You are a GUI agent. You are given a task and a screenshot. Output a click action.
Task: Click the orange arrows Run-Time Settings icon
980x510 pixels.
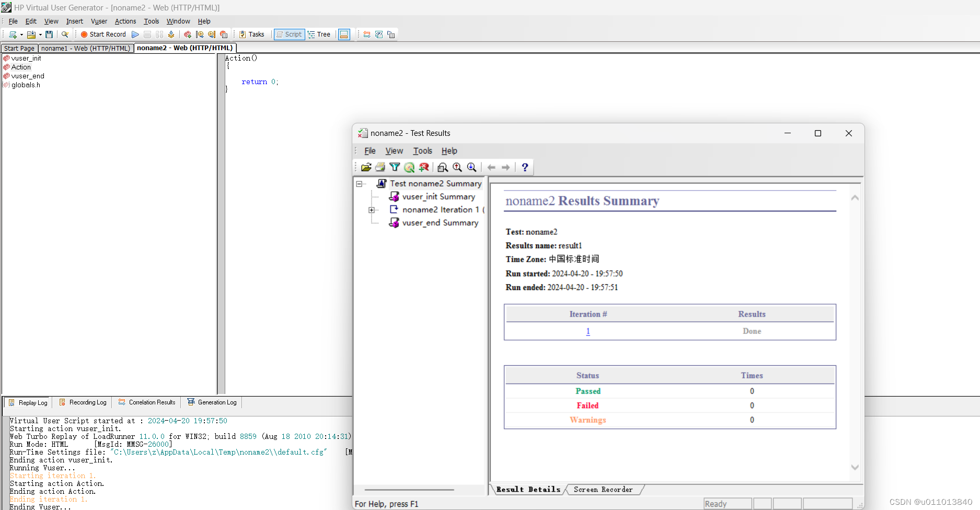(367, 34)
